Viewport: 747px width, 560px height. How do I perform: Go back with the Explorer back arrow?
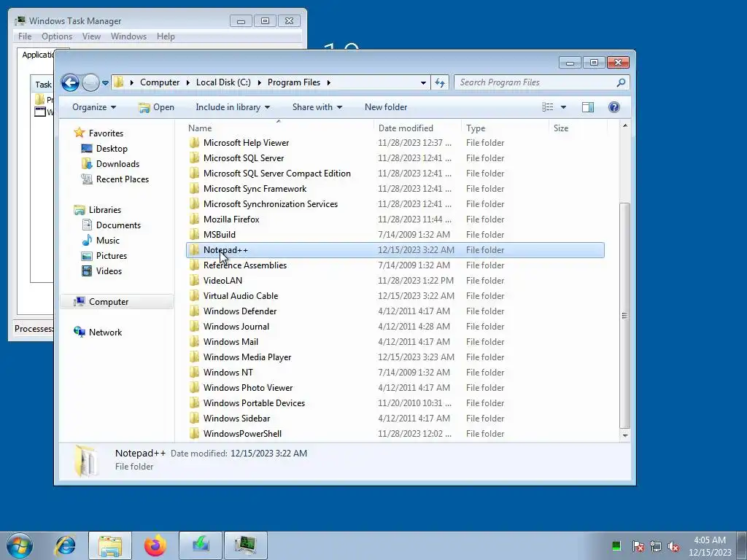[x=70, y=83]
